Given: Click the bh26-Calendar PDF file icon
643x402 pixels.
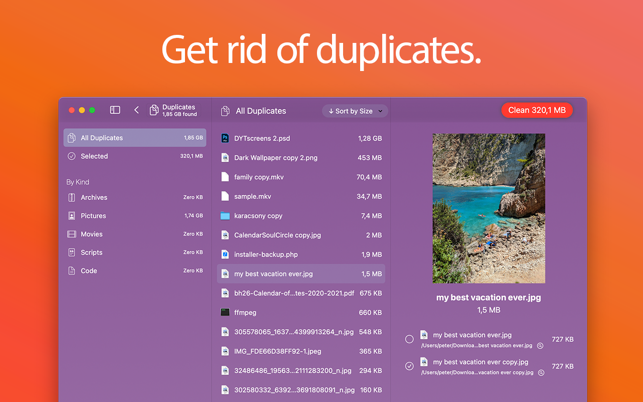Looking at the screenshot, I should [x=225, y=293].
